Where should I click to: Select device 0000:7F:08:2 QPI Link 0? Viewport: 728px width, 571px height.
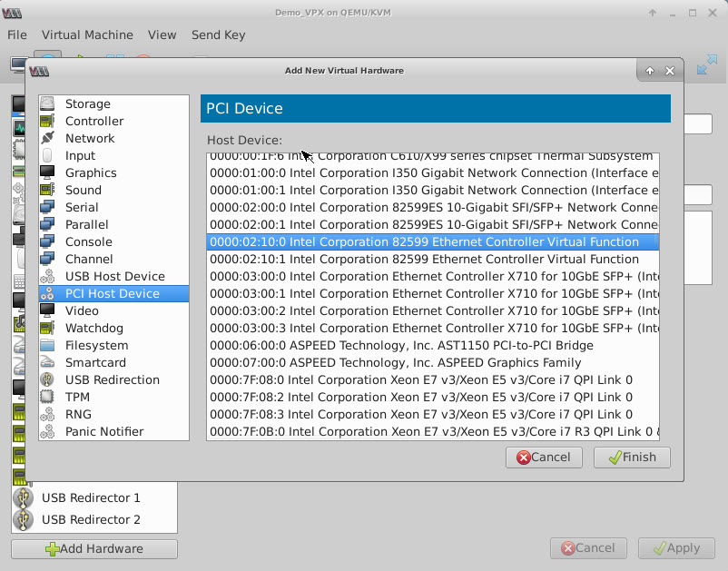click(x=433, y=397)
